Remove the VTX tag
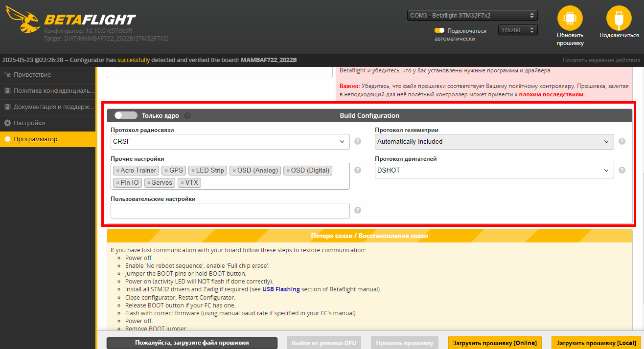The height and width of the screenshot is (349, 644). [182, 183]
